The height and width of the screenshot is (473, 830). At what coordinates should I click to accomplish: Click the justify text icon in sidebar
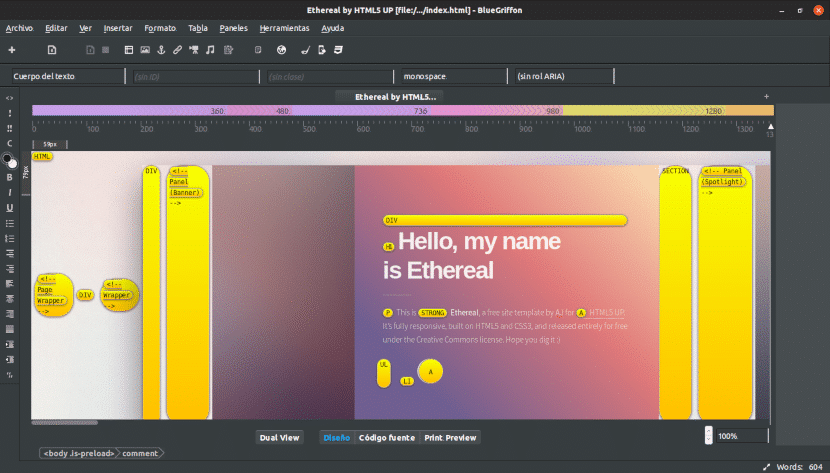click(10, 329)
